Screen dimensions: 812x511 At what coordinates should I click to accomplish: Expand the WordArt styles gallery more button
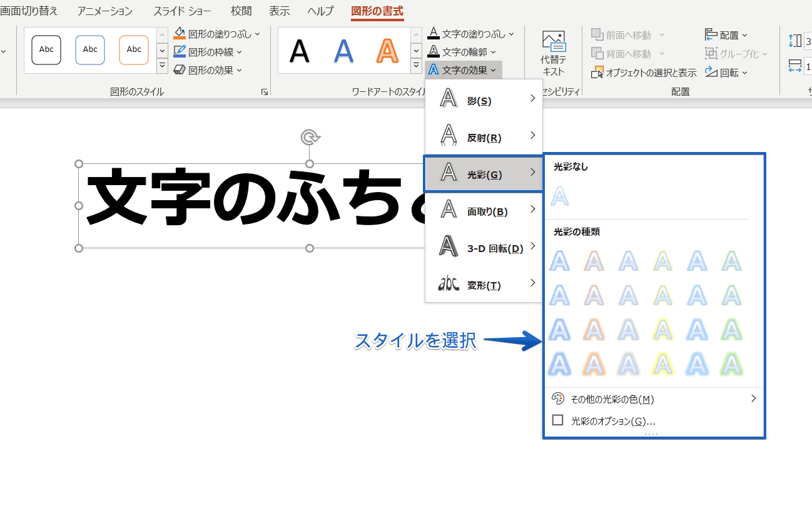tap(416, 66)
